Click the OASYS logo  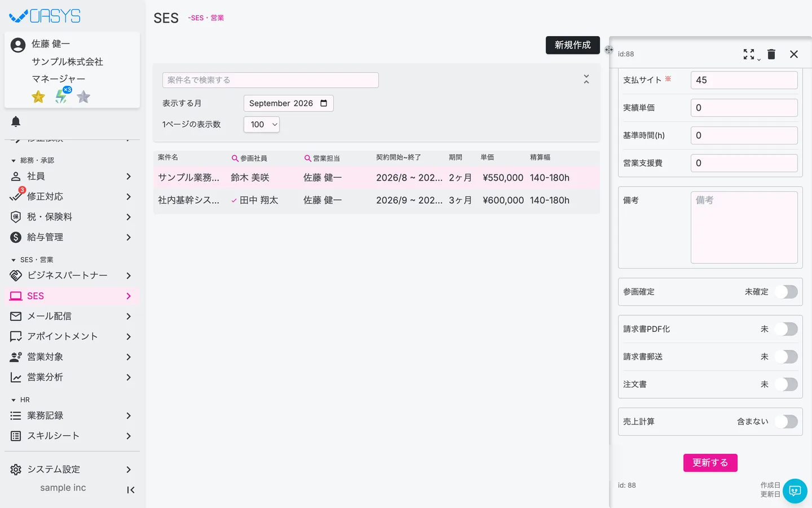click(45, 16)
